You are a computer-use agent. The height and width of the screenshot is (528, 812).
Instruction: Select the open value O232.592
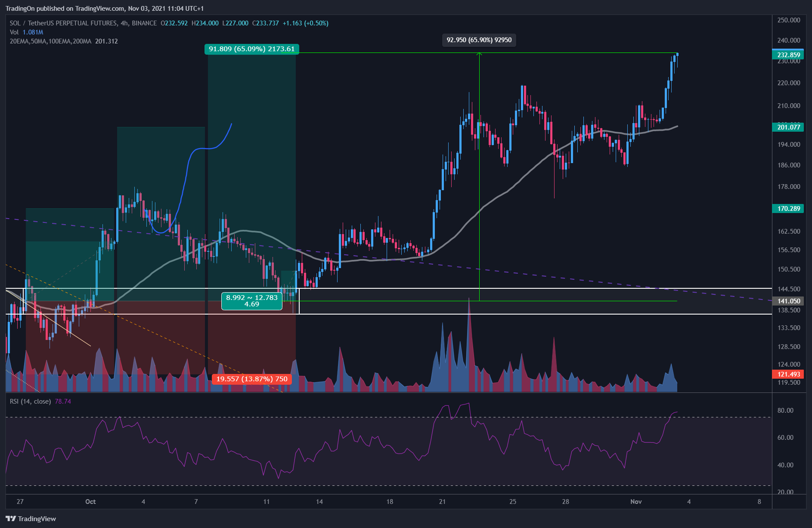(x=174, y=23)
